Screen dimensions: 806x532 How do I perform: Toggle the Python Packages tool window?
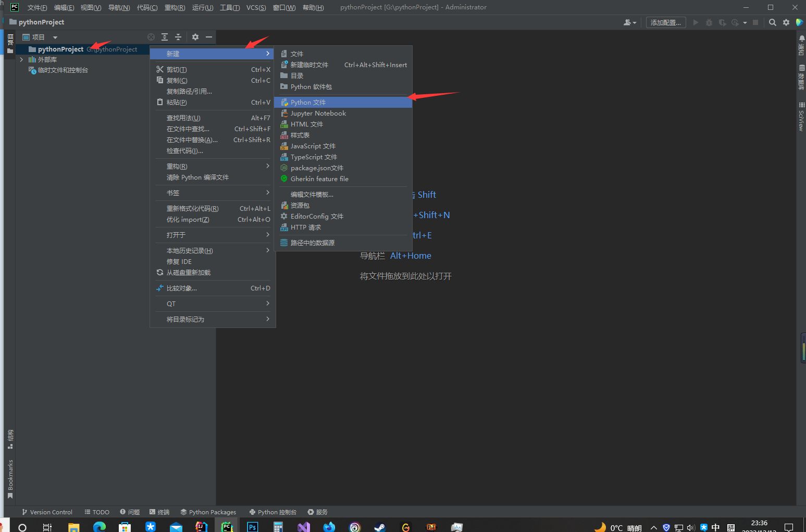[208, 512]
